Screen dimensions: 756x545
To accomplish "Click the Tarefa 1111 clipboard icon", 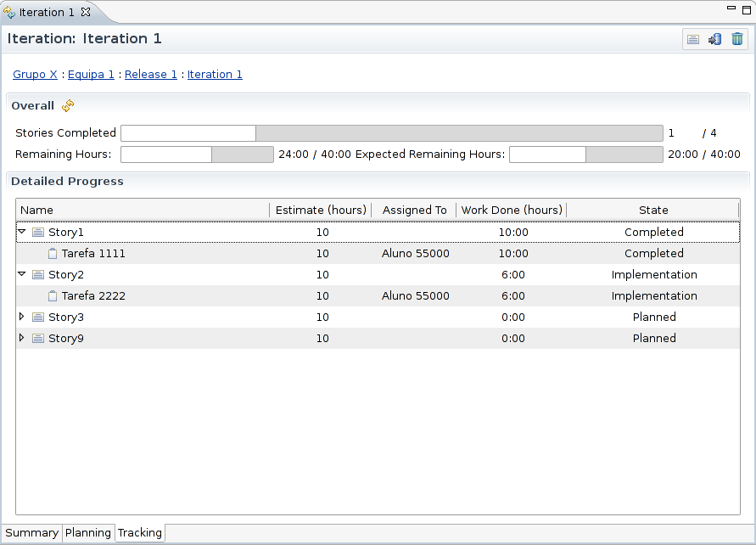I will (53, 254).
